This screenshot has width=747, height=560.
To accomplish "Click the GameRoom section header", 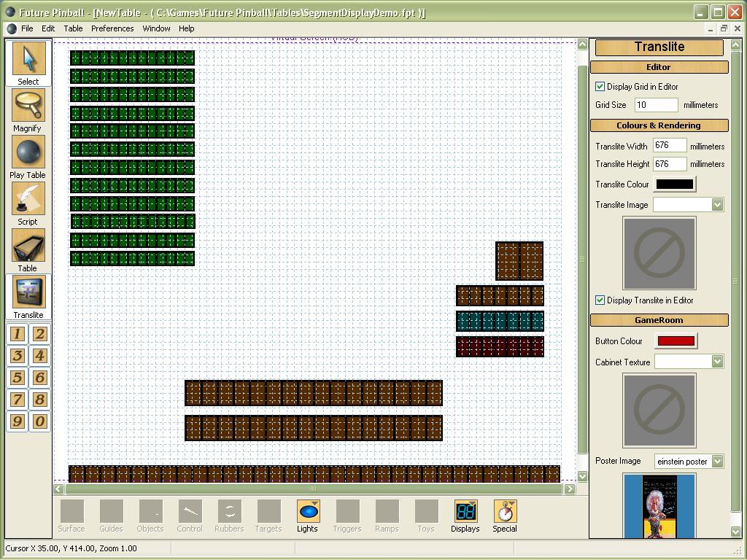I will point(659,320).
